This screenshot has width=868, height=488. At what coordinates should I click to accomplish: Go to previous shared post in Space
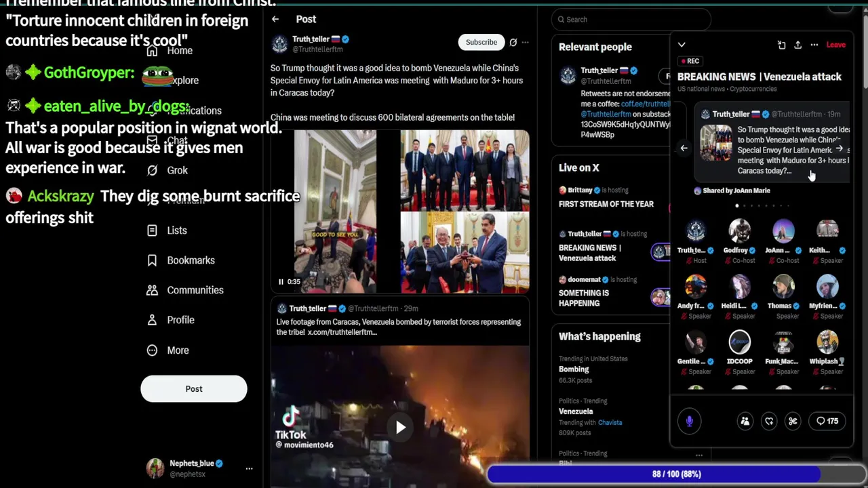[684, 148]
